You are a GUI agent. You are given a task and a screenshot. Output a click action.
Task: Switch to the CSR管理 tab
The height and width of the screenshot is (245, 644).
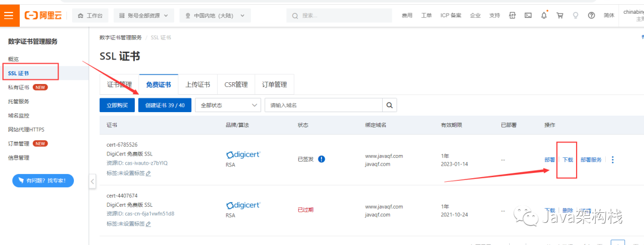(x=236, y=85)
